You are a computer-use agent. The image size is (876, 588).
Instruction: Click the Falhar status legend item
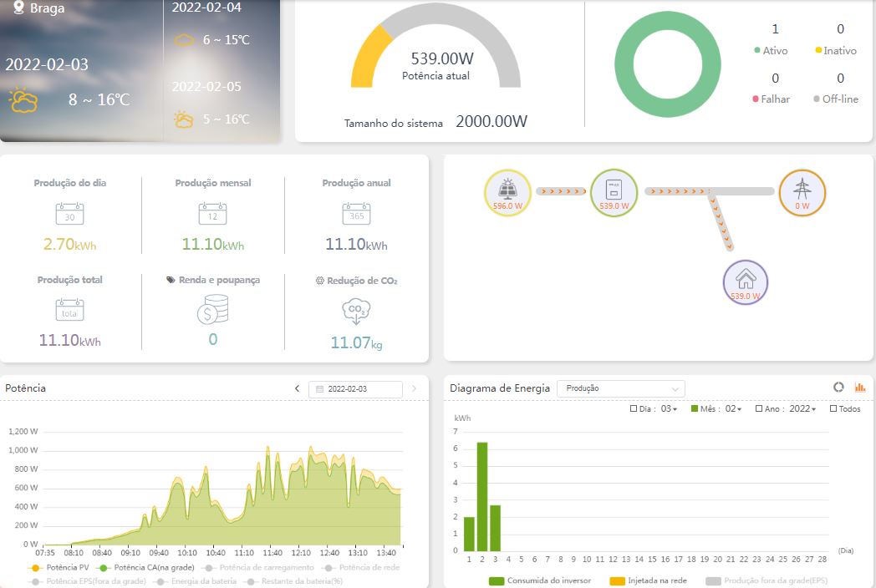[771, 99]
